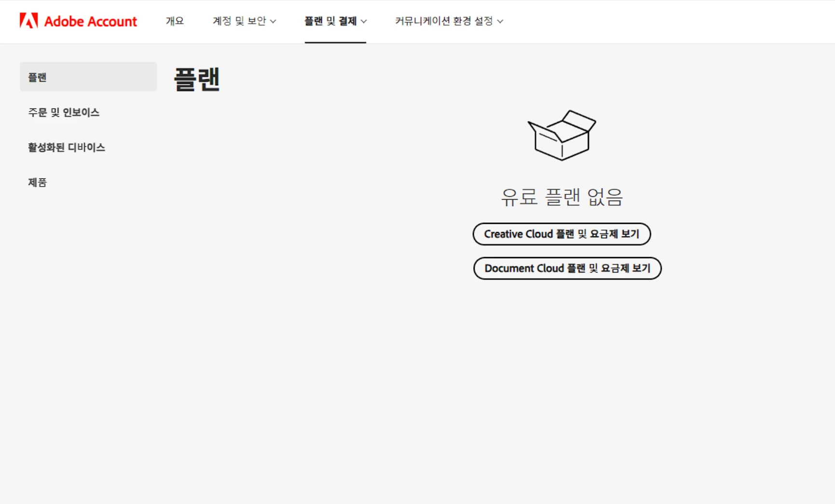Expand the 계정 및 보안 chevron

[x=273, y=21]
